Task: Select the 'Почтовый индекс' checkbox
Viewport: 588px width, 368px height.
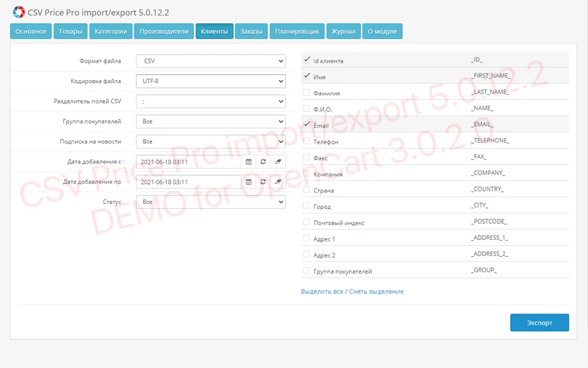Action: tap(306, 222)
